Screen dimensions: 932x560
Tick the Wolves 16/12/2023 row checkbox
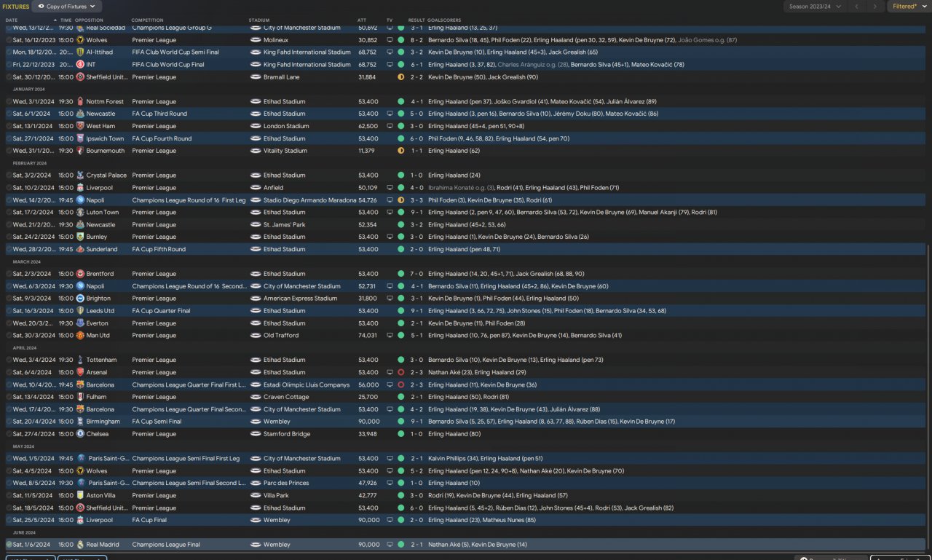[x=9, y=40]
